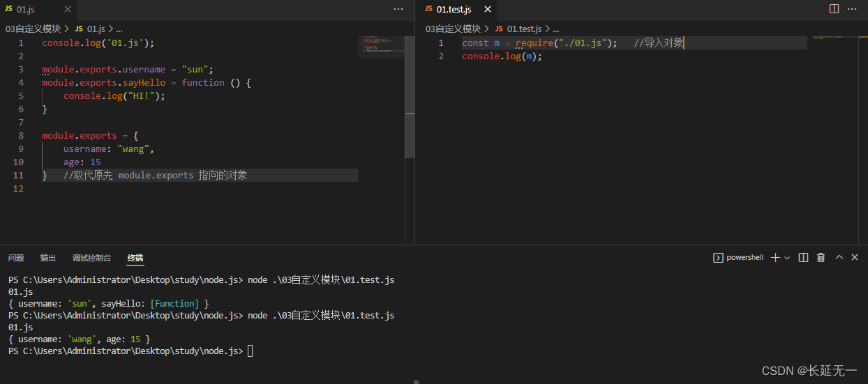The image size is (868, 384).
Task: Click the ... symbol breadcrumb in right editor
Action: click(x=556, y=29)
